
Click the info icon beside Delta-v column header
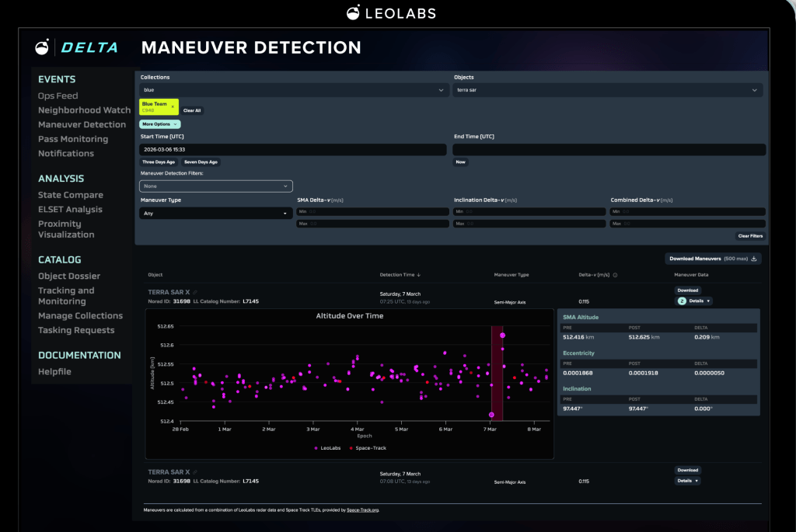[x=614, y=273]
